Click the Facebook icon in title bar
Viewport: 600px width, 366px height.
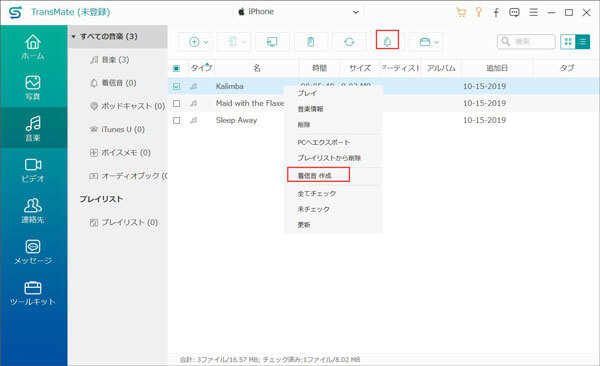[x=496, y=13]
